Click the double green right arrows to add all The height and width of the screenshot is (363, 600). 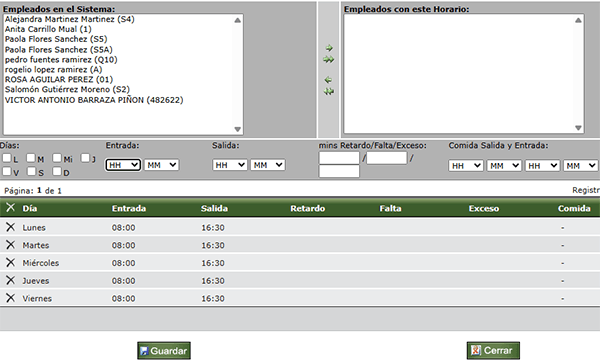tap(329, 60)
